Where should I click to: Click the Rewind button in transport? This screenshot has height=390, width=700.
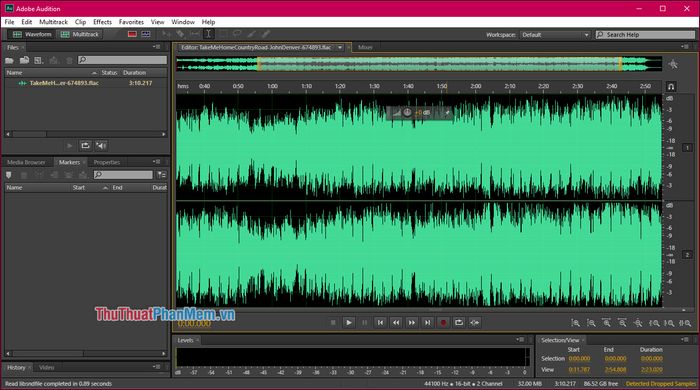(x=396, y=322)
